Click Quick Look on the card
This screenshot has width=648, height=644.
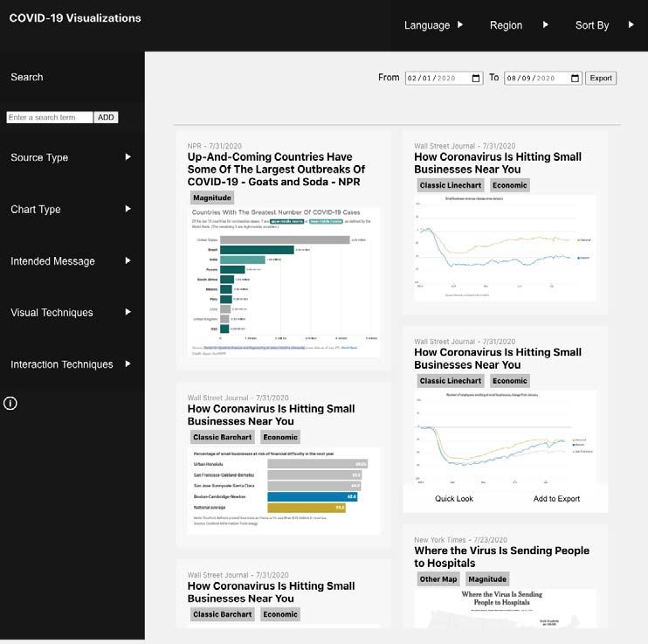tap(454, 499)
